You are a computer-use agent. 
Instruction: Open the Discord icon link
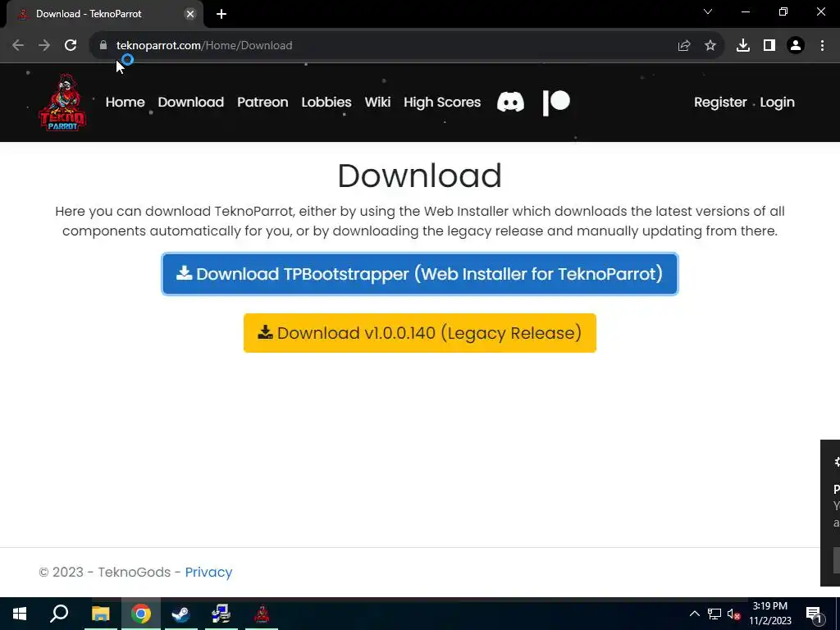(x=510, y=102)
